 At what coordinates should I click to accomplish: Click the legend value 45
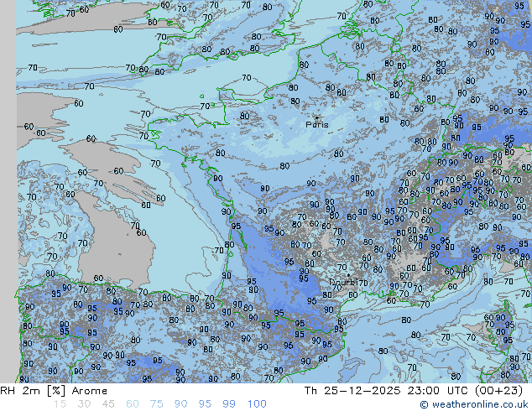tap(108, 404)
